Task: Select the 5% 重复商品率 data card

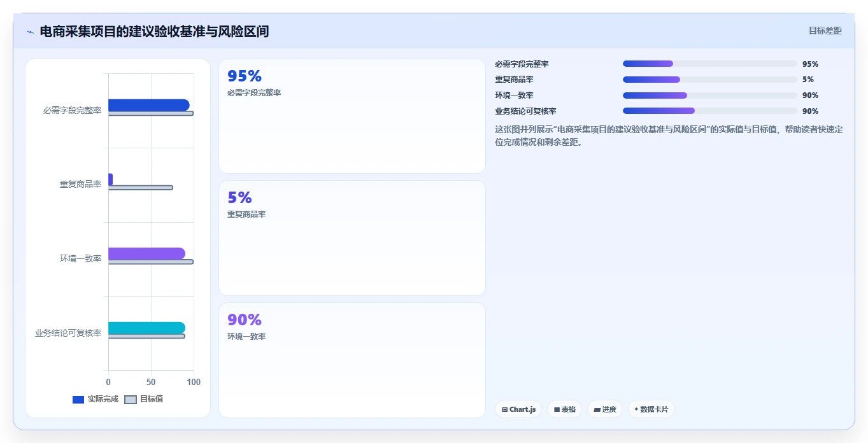Action: [352, 238]
